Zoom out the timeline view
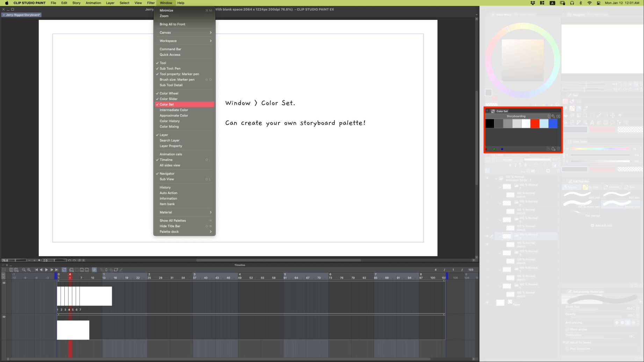644x362 pixels. coord(24,270)
